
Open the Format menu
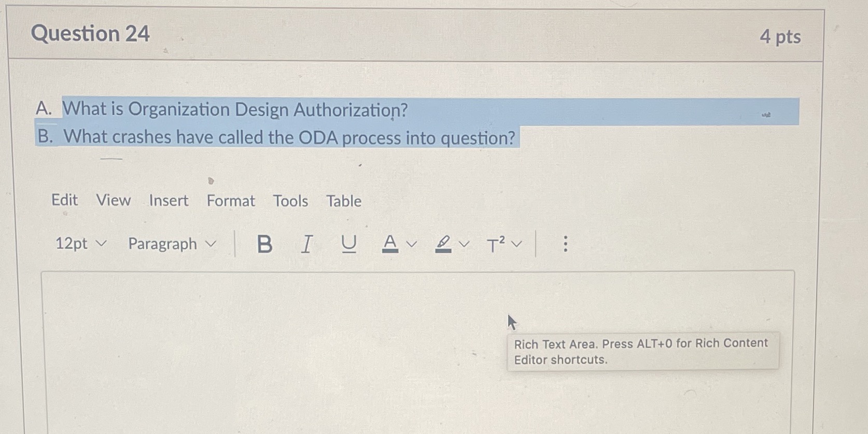point(230,201)
